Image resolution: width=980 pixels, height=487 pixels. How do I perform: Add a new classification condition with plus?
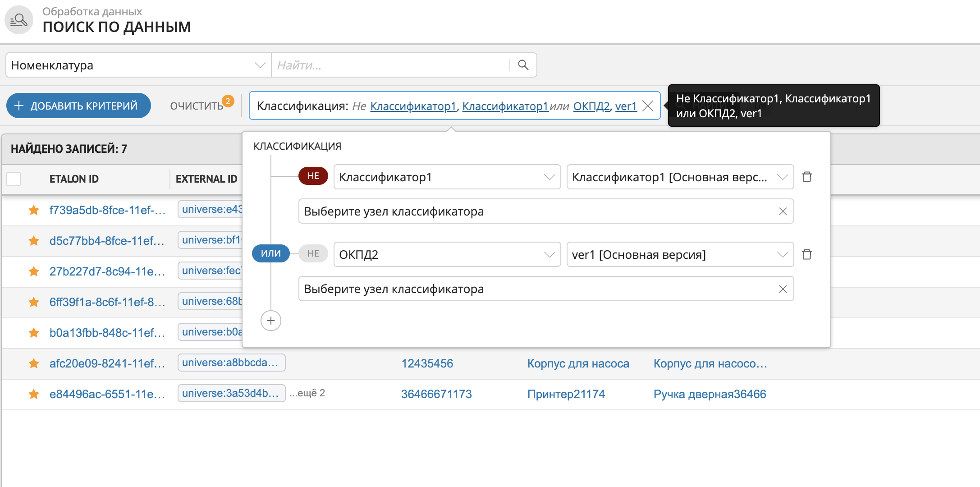tap(271, 321)
